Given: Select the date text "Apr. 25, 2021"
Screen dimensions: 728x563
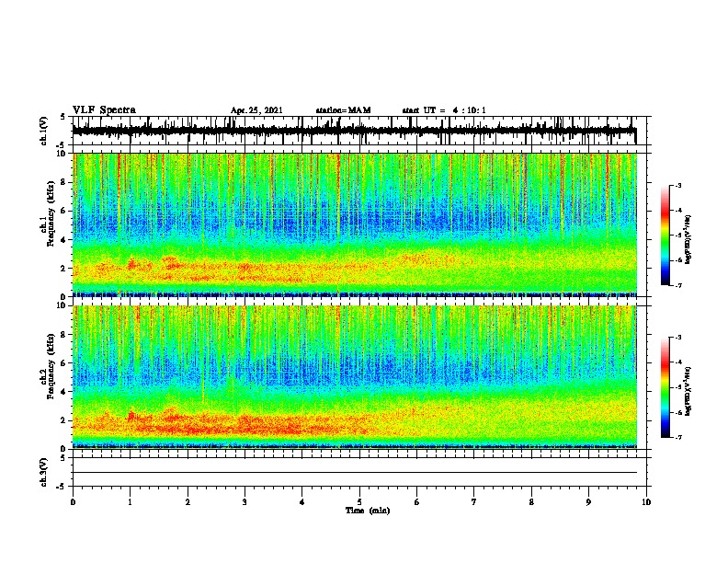Looking at the screenshot, I should pos(256,110).
